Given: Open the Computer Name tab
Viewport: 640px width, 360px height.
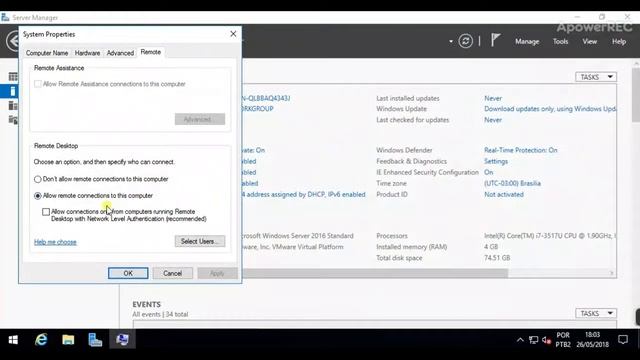Looking at the screenshot, I should click(x=47, y=53).
